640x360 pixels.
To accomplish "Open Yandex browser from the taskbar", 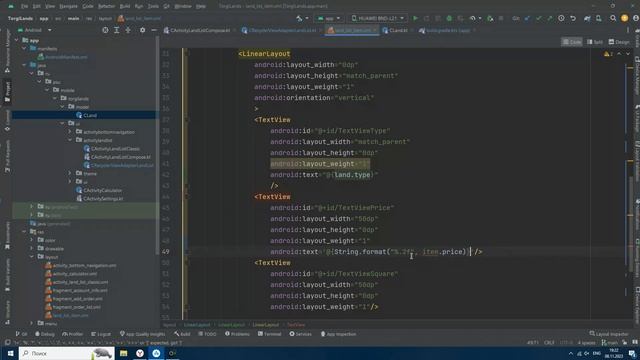I will 140,353.
